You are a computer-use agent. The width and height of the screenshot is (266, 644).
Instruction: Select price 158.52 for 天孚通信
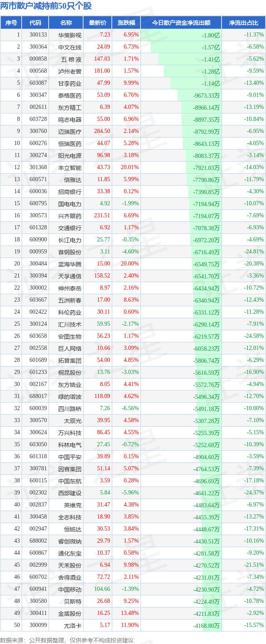pos(102,276)
